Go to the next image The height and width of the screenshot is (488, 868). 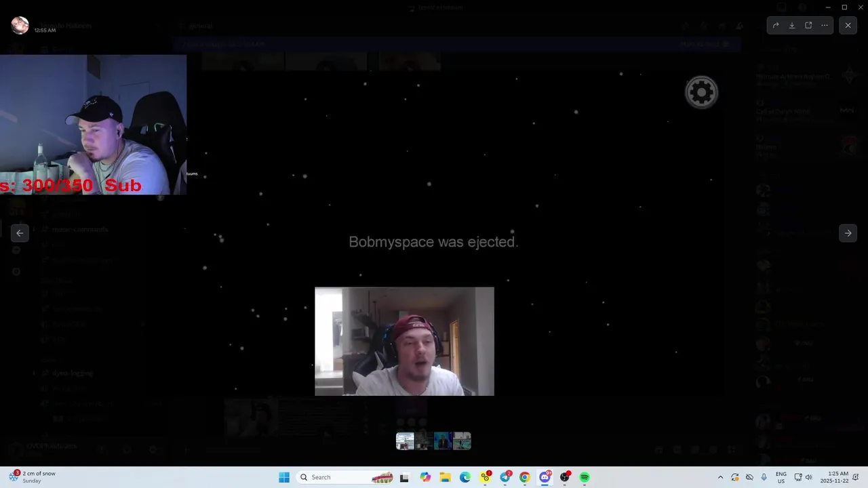click(848, 233)
